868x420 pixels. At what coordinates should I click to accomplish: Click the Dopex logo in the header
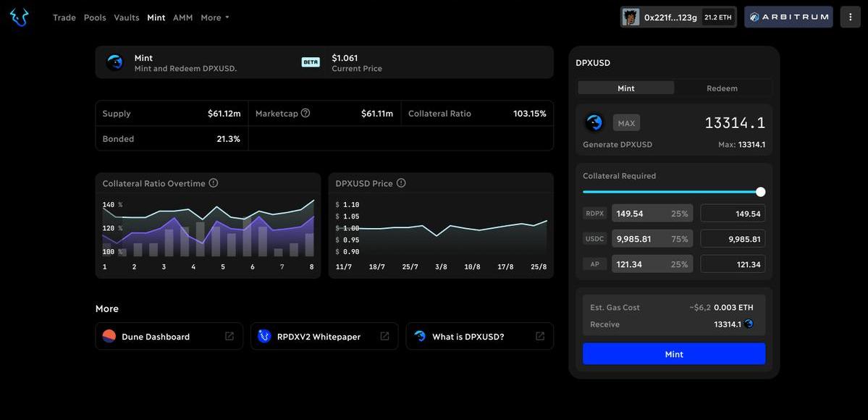20,17
